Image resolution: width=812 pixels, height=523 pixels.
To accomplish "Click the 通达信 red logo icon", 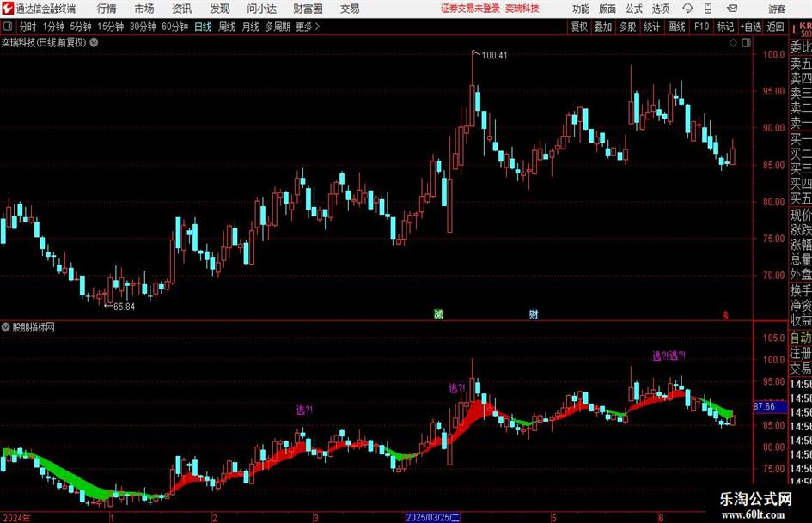I will click(x=8, y=9).
